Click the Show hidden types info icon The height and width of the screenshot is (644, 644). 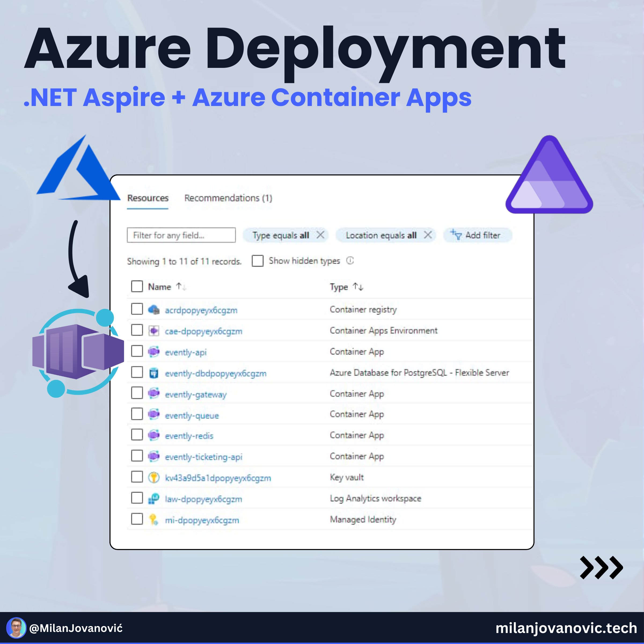(x=350, y=260)
